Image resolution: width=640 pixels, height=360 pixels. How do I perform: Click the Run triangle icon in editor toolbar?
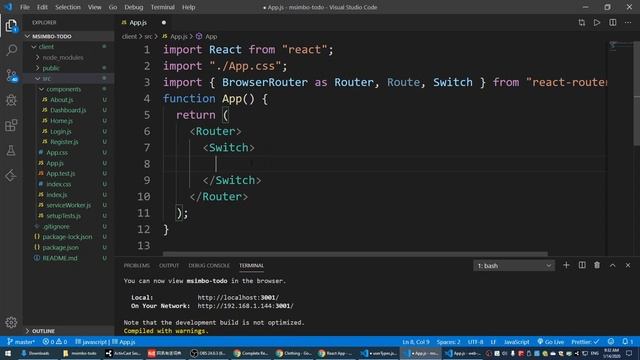click(x=597, y=23)
